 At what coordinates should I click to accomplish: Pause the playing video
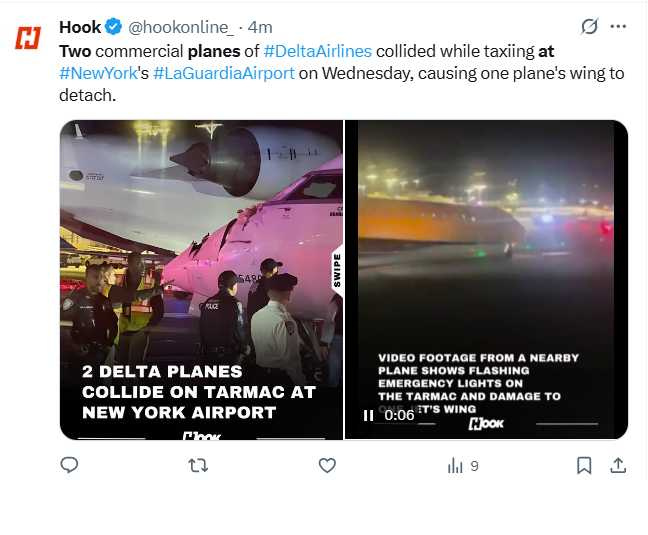pos(369,415)
